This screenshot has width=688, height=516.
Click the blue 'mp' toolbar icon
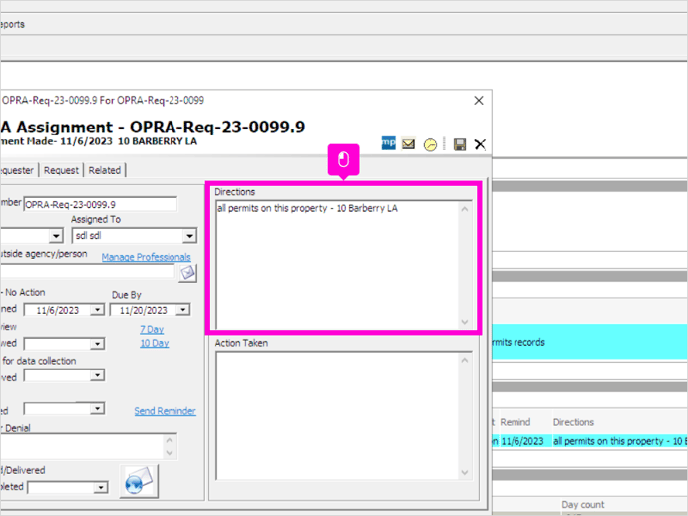tap(388, 143)
